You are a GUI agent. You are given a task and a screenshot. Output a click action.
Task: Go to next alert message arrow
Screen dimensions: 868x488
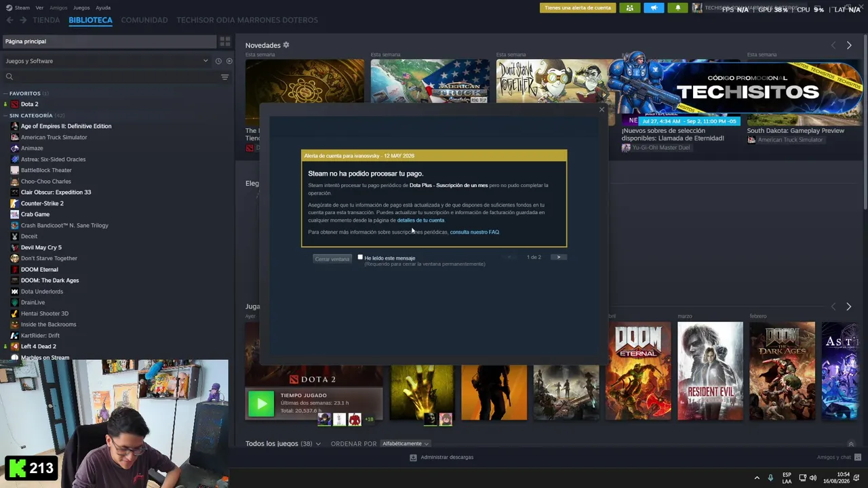point(558,257)
